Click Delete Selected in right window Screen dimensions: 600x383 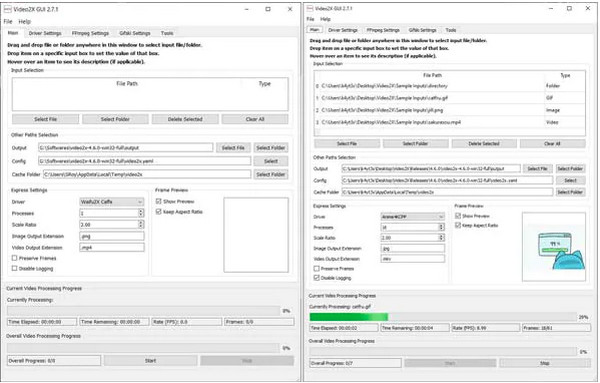tap(484, 144)
